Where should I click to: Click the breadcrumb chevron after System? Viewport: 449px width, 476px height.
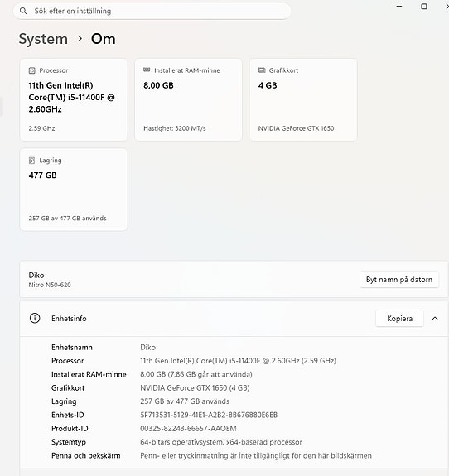(80, 39)
